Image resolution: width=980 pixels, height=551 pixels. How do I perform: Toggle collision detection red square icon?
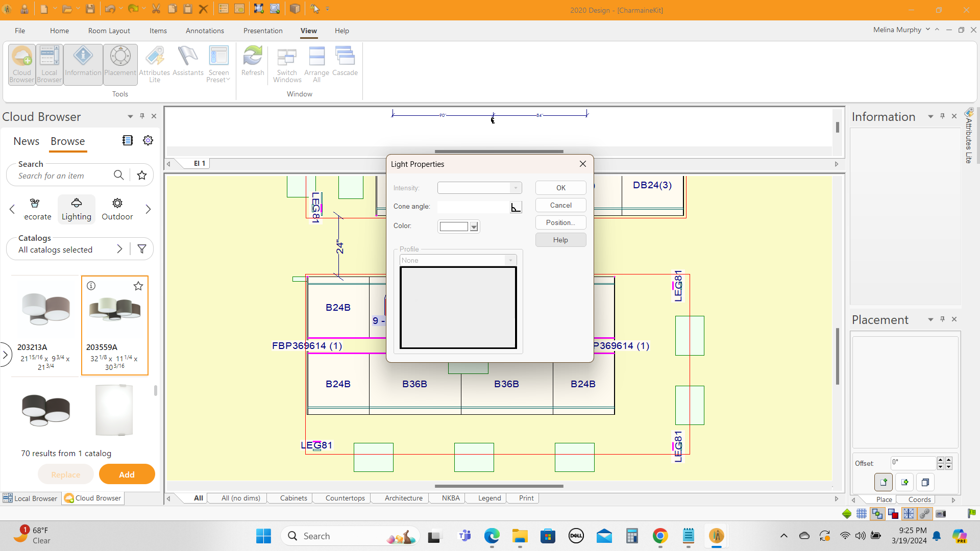click(893, 514)
